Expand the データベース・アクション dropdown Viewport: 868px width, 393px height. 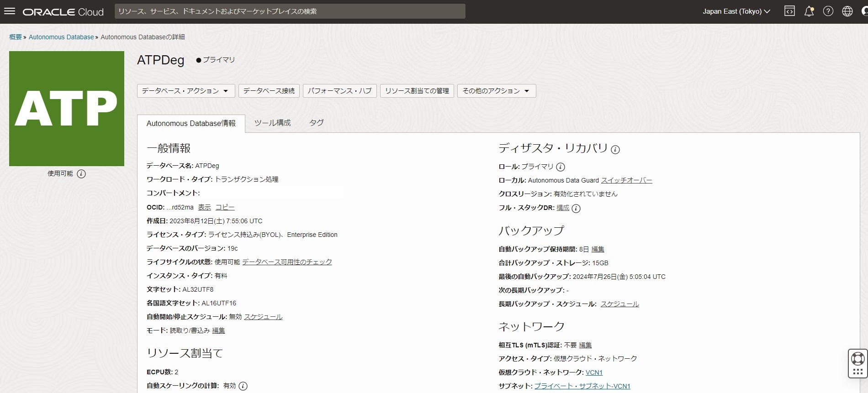185,91
